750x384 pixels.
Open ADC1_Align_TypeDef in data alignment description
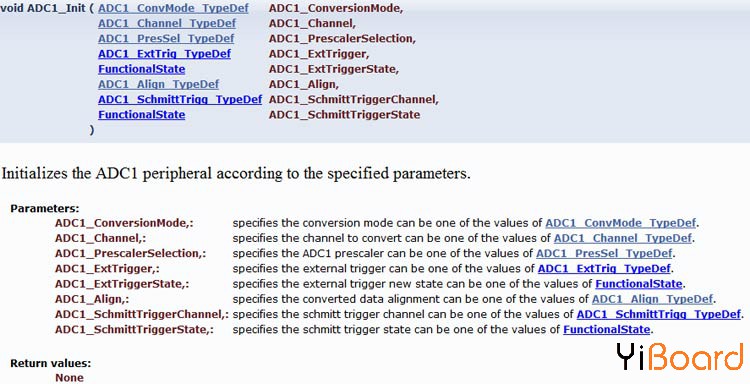652,299
